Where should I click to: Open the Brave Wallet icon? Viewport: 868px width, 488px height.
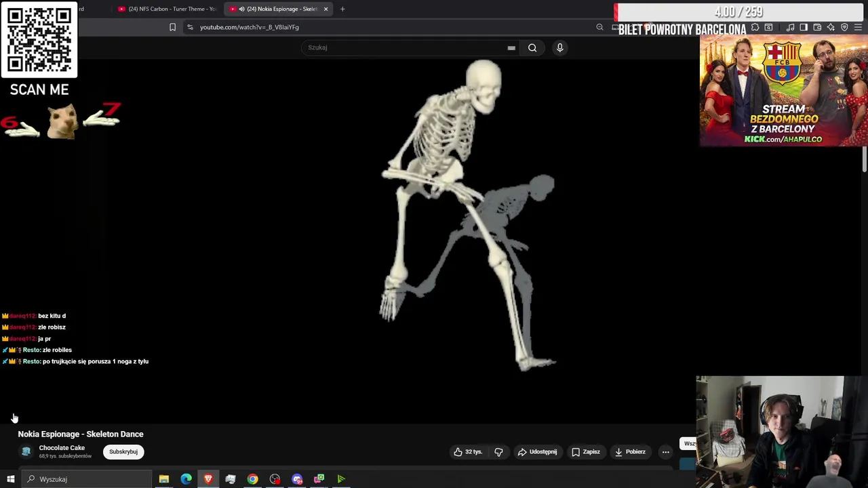[x=817, y=27]
